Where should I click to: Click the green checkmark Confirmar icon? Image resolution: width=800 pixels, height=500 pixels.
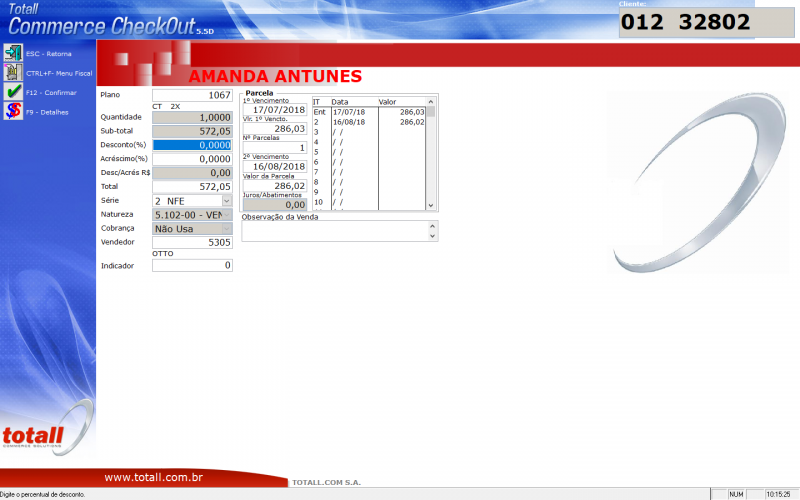point(13,92)
